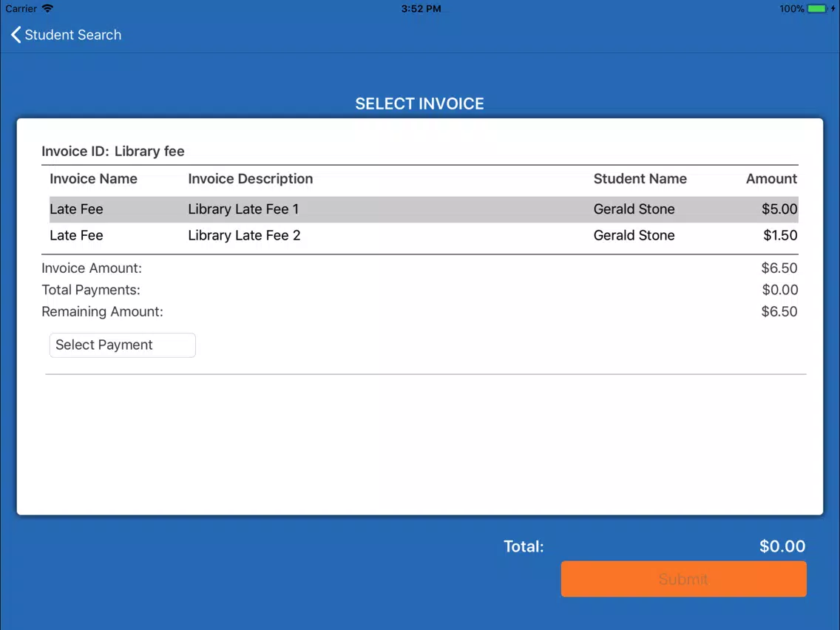
Task: Click Late Fee name in highlighted row
Action: (x=77, y=209)
